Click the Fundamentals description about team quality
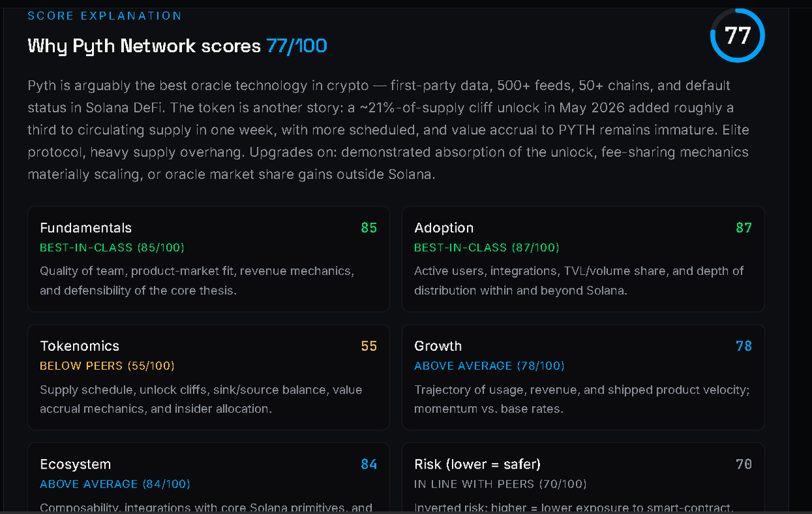The height and width of the screenshot is (514, 812). pos(197,282)
